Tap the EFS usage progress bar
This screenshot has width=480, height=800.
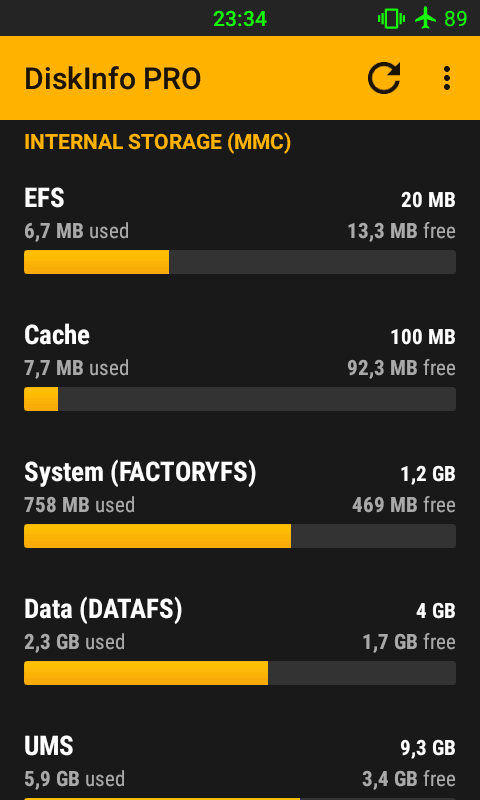[x=240, y=262]
